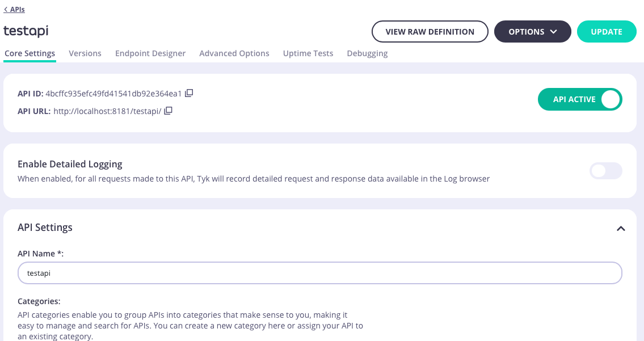
Task: Click the localhost testapi URL text
Action: tap(107, 111)
